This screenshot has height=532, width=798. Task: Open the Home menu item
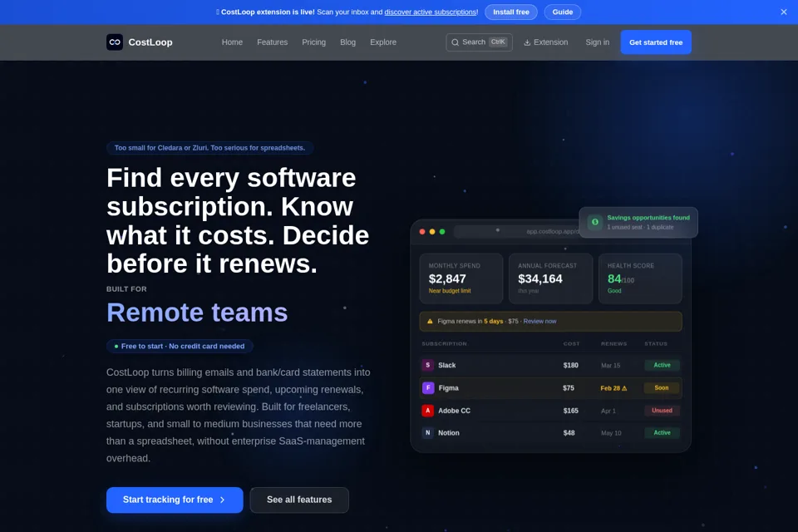232,42
